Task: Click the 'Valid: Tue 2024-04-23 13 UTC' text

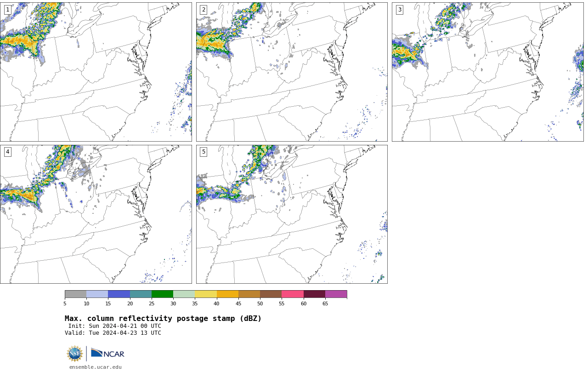Action: (x=113, y=333)
